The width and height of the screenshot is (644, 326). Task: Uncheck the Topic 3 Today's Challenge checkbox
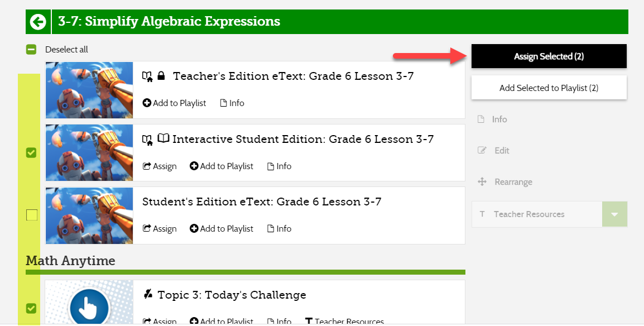point(31,308)
